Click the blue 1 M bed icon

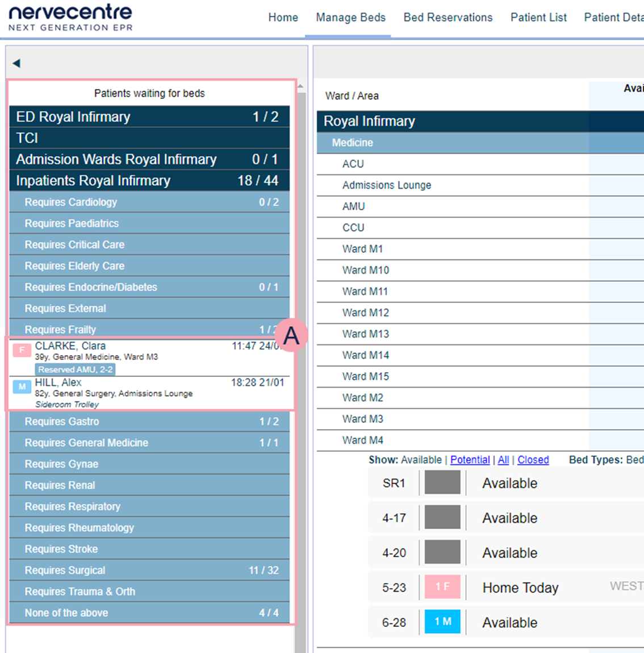(x=442, y=622)
